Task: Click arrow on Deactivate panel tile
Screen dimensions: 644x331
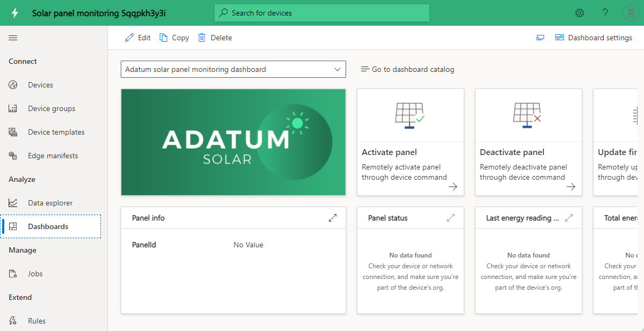Action: coord(571,187)
